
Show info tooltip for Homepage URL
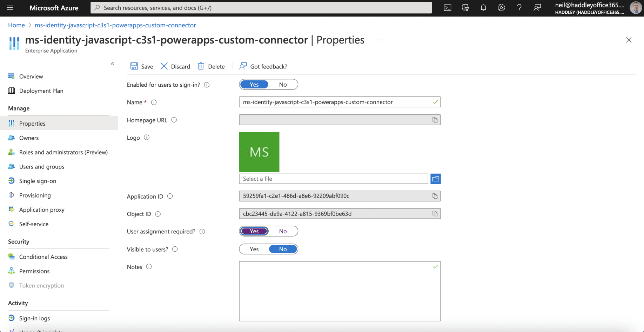point(174,120)
